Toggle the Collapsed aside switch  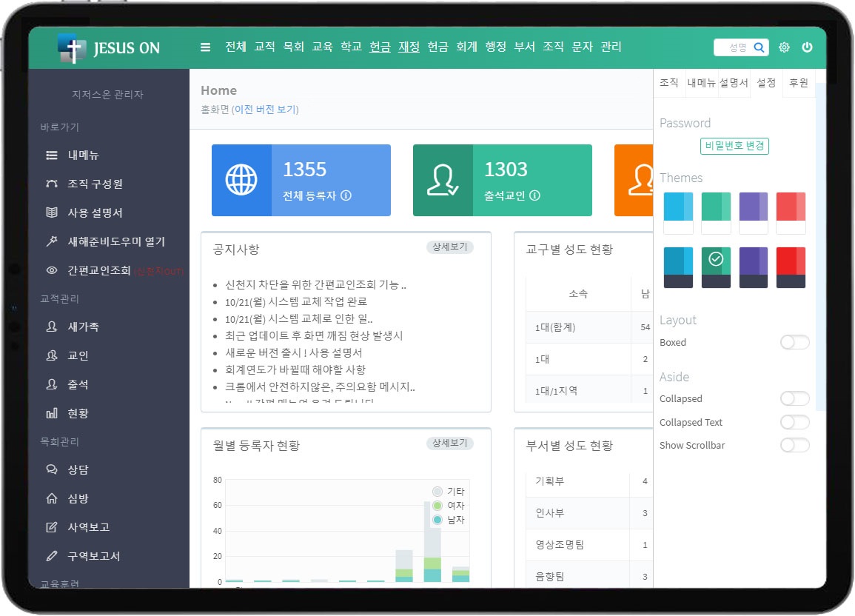(x=794, y=398)
